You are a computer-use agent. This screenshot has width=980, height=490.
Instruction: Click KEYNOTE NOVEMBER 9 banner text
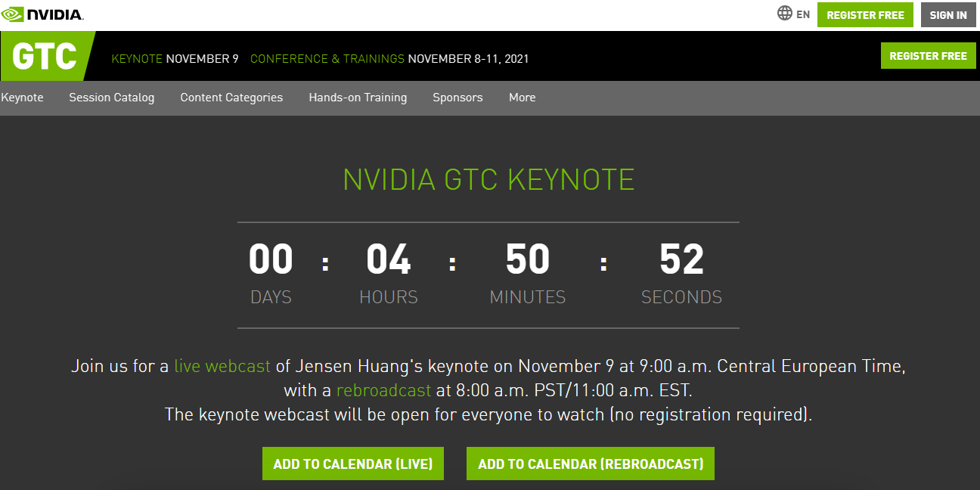(175, 59)
